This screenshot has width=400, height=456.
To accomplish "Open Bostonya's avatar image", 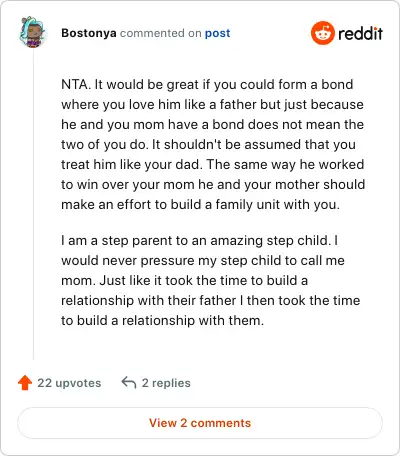I will 32,32.
